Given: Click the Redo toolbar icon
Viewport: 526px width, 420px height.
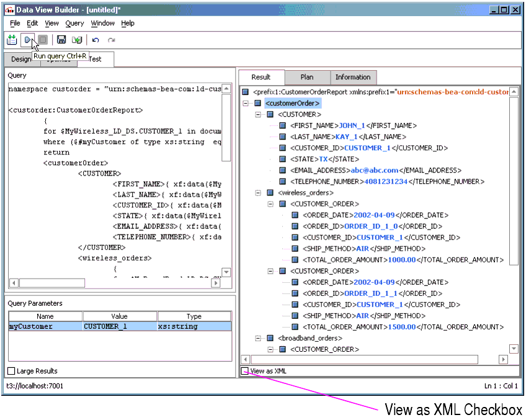Looking at the screenshot, I should pyautogui.click(x=112, y=40).
